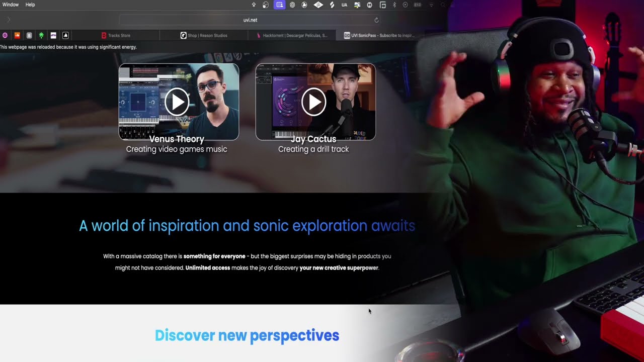This screenshot has height=362, width=644.
Task: Click the S-shaped menu bar icon
Action: point(332,5)
